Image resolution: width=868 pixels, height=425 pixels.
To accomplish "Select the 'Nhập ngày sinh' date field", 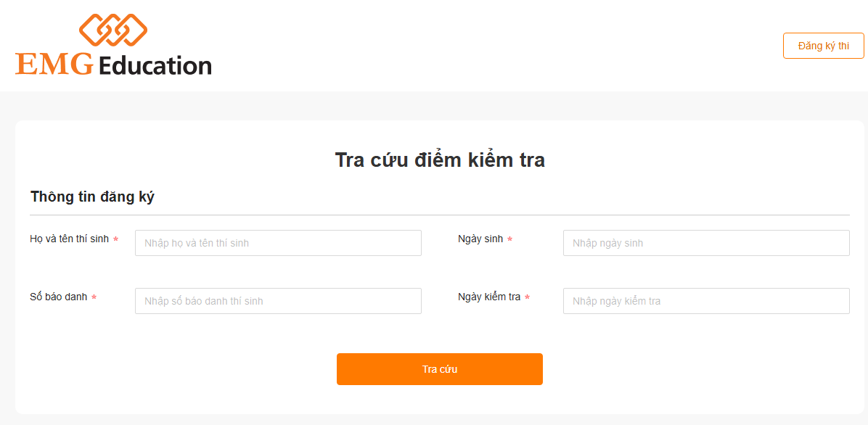I will tap(706, 242).
